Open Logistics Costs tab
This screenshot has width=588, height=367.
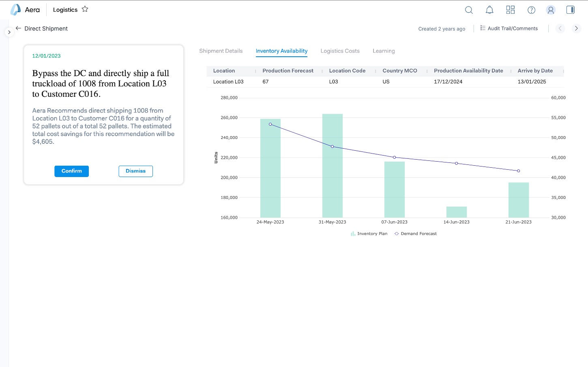click(340, 51)
